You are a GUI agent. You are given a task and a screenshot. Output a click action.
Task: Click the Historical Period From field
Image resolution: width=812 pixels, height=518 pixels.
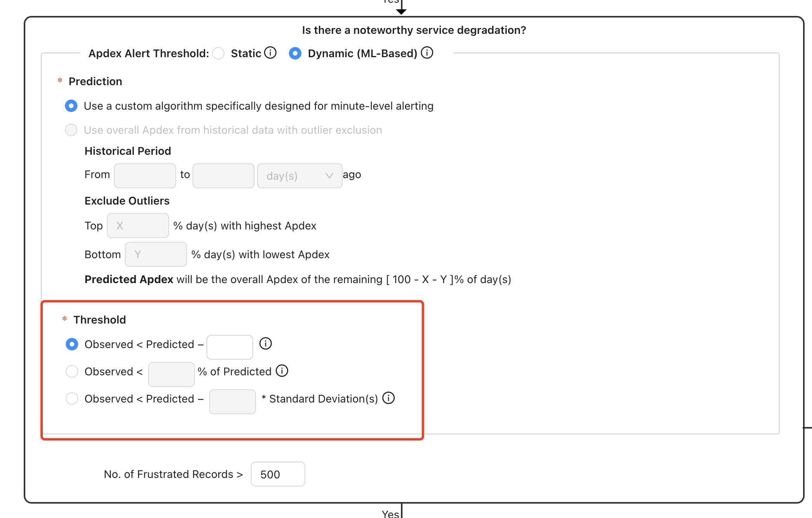pyautogui.click(x=145, y=176)
